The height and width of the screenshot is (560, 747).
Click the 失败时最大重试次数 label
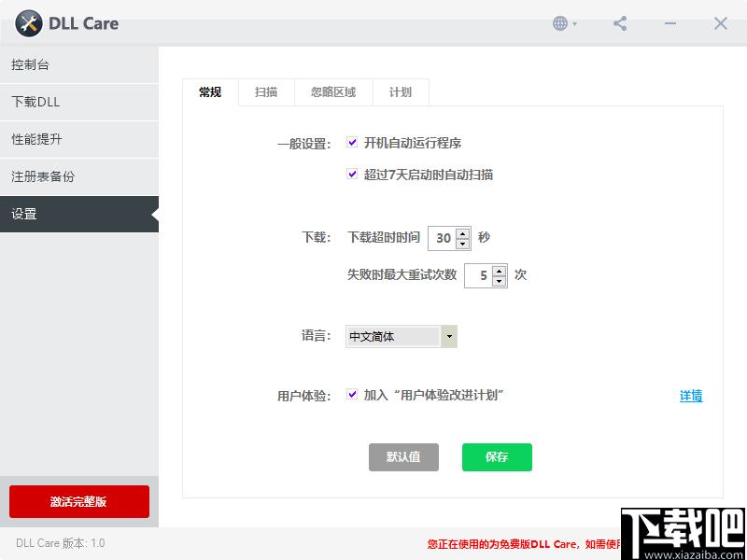click(402, 274)
